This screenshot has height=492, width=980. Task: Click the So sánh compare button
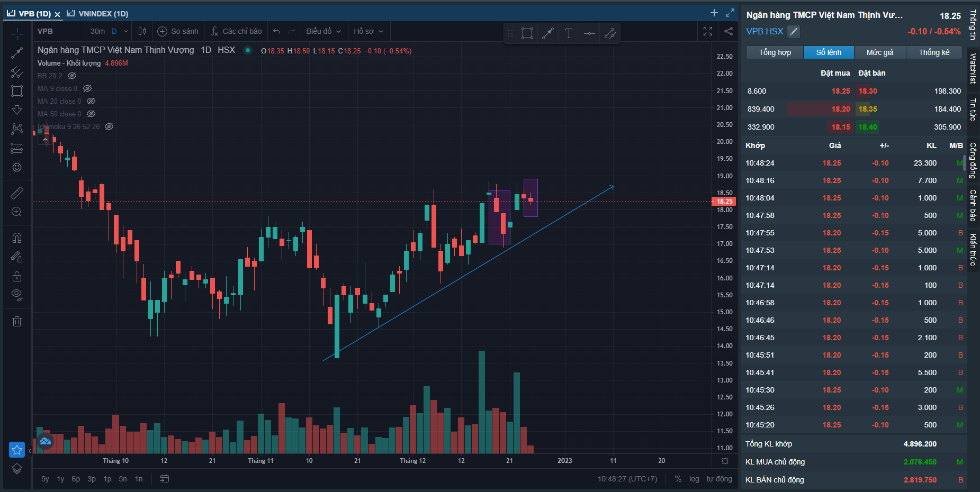178,31
